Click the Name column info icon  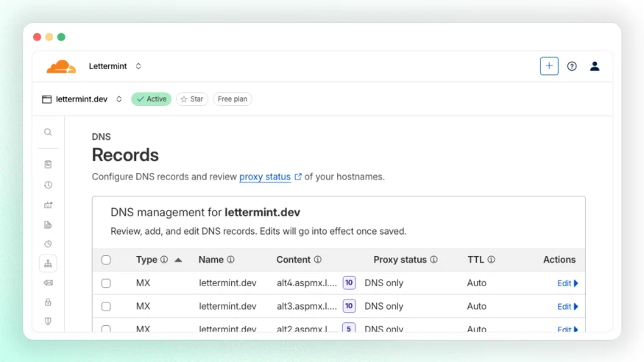coord(231,260)
